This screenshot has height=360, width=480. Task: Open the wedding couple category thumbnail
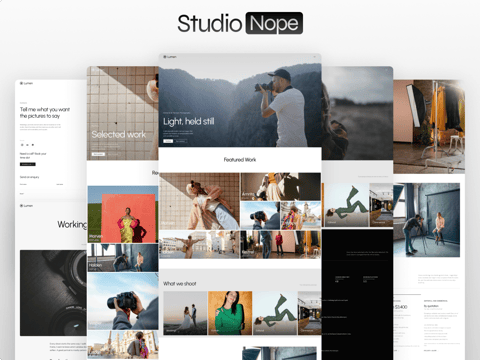(185, 313)
